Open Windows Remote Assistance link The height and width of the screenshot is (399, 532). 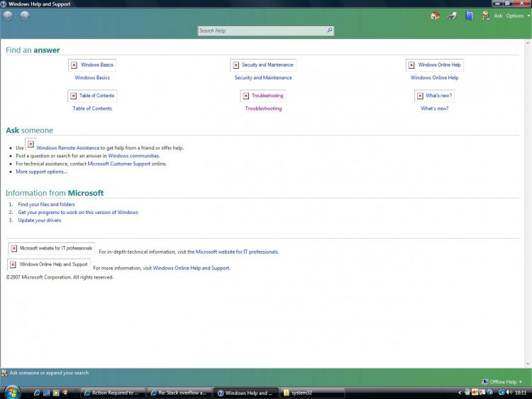tap(68, 148)
